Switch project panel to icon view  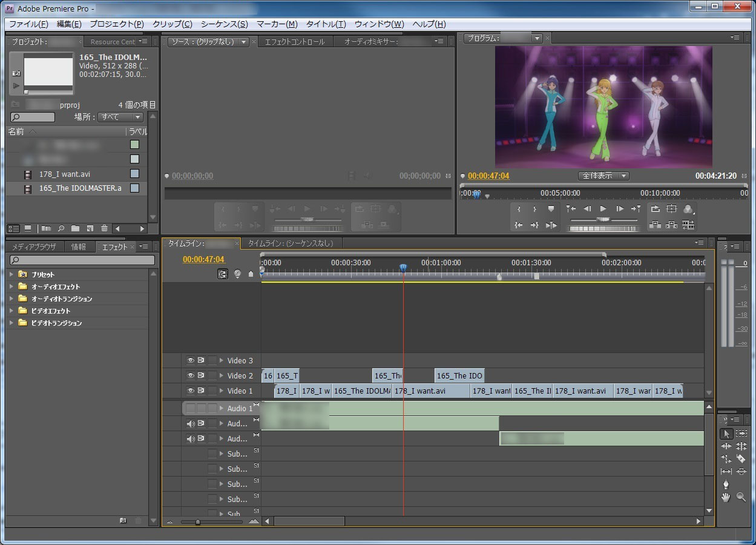[x=28, y=228]
